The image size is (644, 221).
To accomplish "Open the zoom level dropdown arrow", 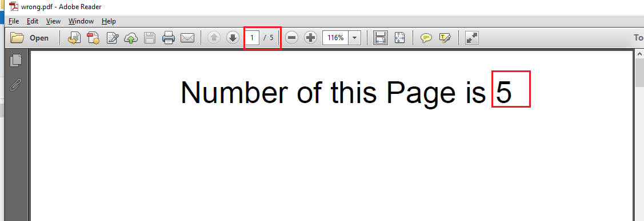I will coord(354,38).
